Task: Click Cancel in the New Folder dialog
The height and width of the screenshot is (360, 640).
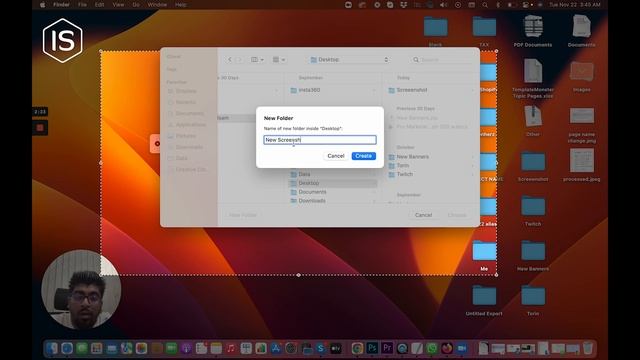Action: (336, 156)
